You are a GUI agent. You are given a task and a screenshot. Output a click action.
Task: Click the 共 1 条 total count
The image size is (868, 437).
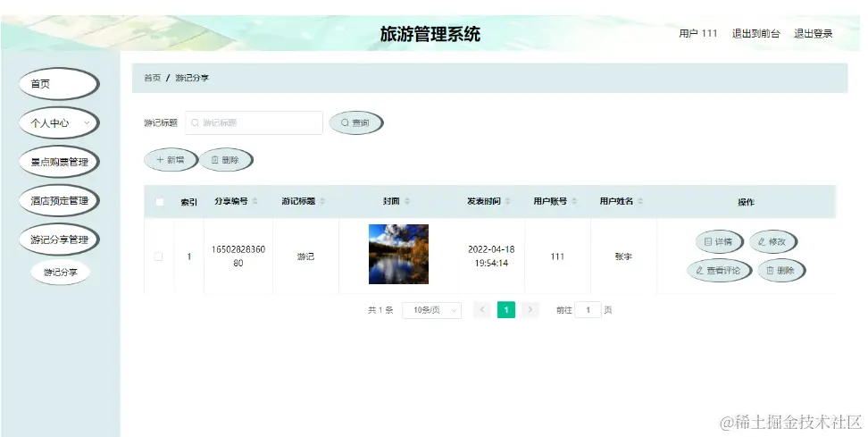coord(380,310)
